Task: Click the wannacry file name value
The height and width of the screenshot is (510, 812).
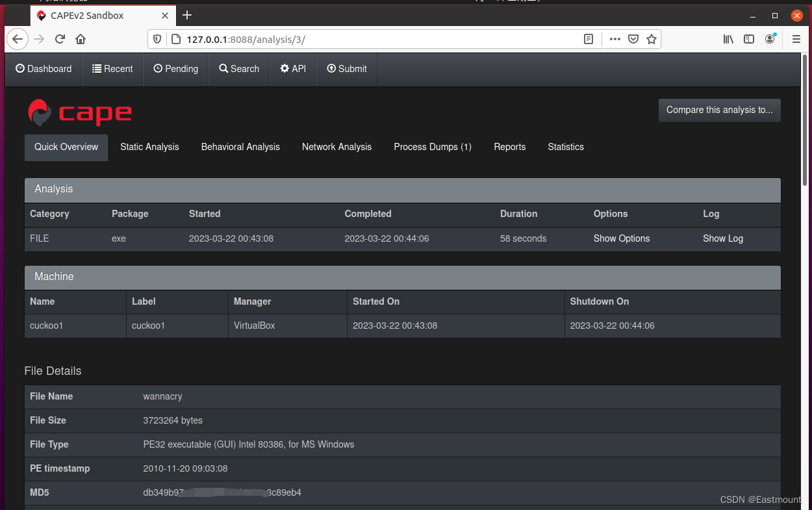Action: click(163, 396)
